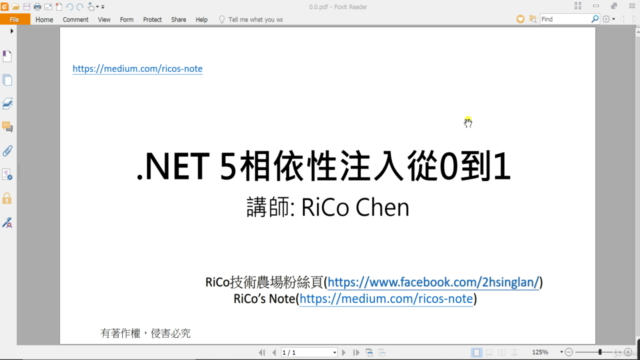Click the orange heart favorites icon

(520, 19)
